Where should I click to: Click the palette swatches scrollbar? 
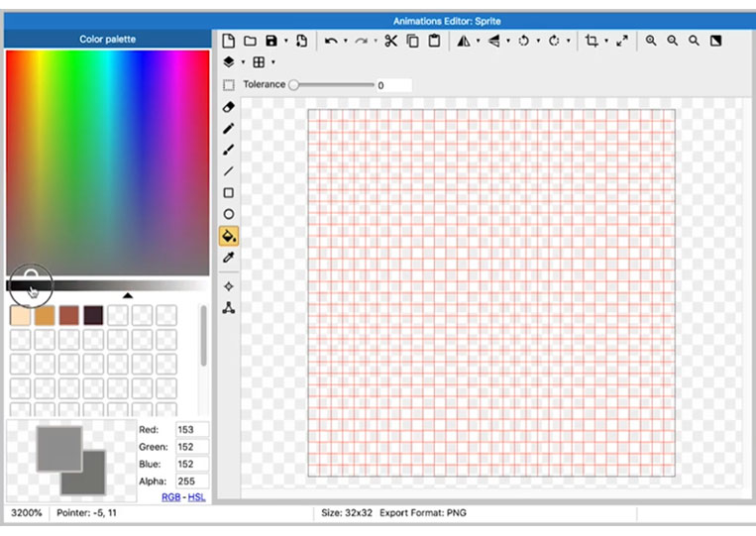(x=203, y=336)
